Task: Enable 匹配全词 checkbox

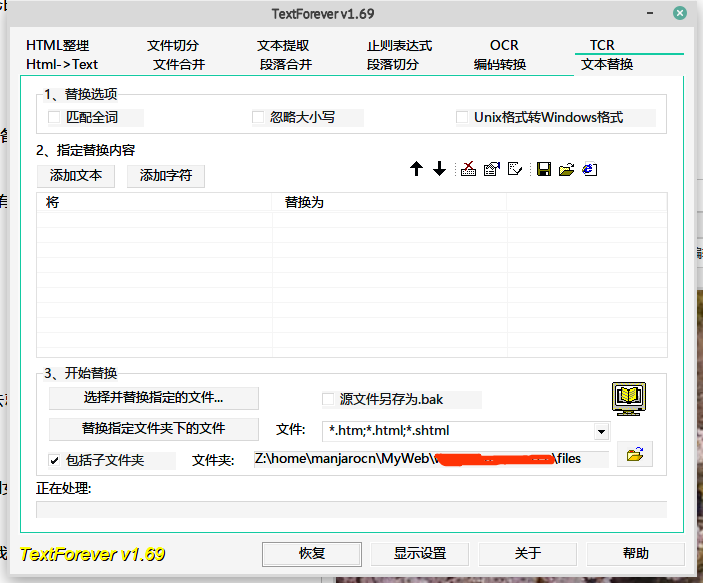Action: 54,117
